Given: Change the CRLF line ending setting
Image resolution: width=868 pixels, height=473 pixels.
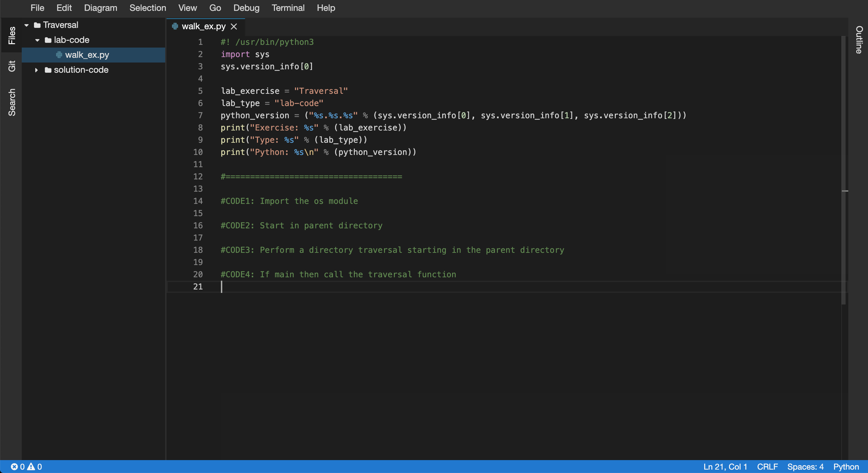Looking at the screenshot, I should point(767,467).
